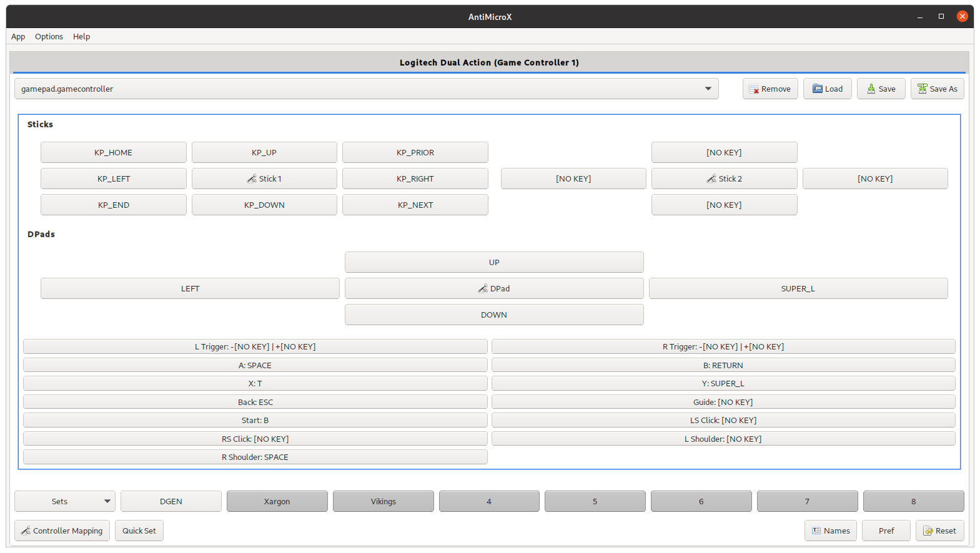Screen dimensions: 980x553
Task: Load a controller profile
Action: pos(828,89)
